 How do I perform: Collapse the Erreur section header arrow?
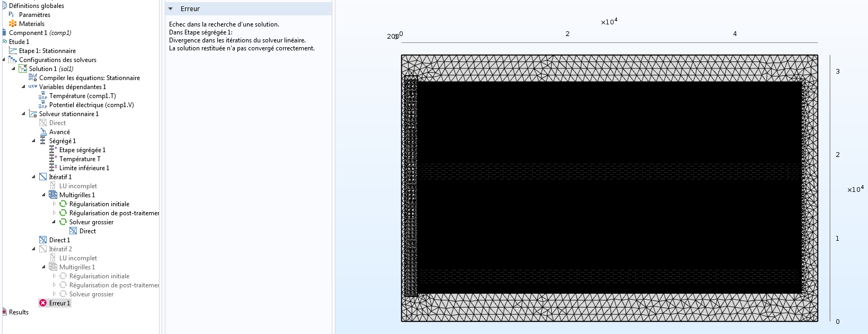pos(171,9)
